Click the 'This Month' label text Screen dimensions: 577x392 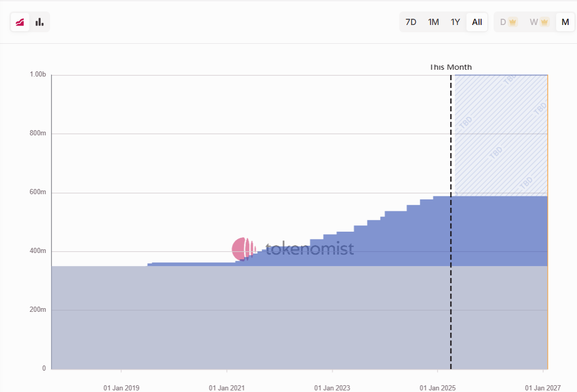point(451,67)
